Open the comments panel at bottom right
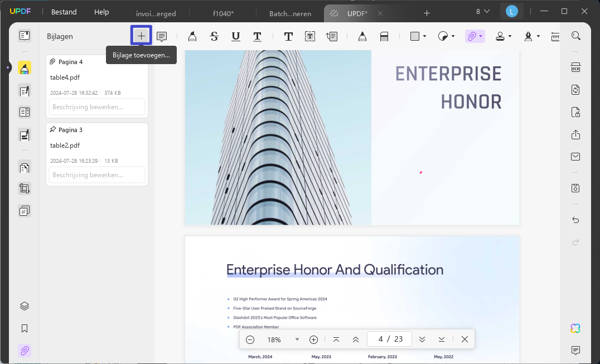Screen dimensions: 600x364 [575, 350]
